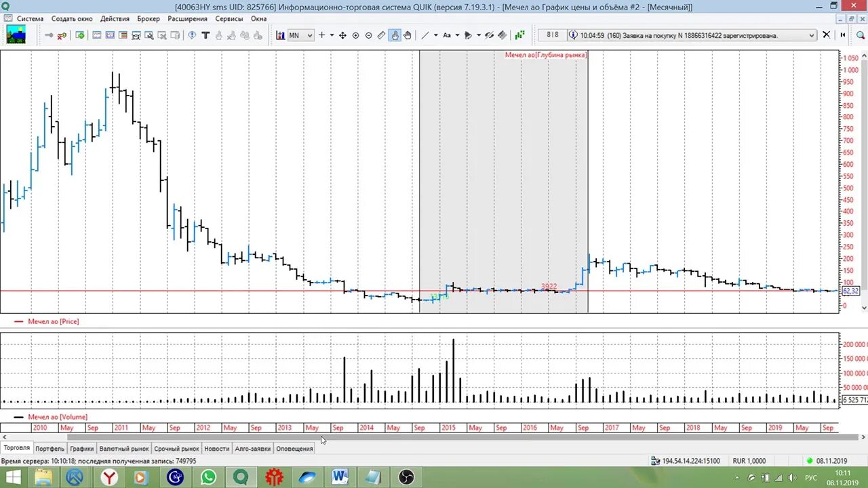Click the bold T text icon in the toolbar
Viewport: 868px width, 488px height.
point(205,35)
